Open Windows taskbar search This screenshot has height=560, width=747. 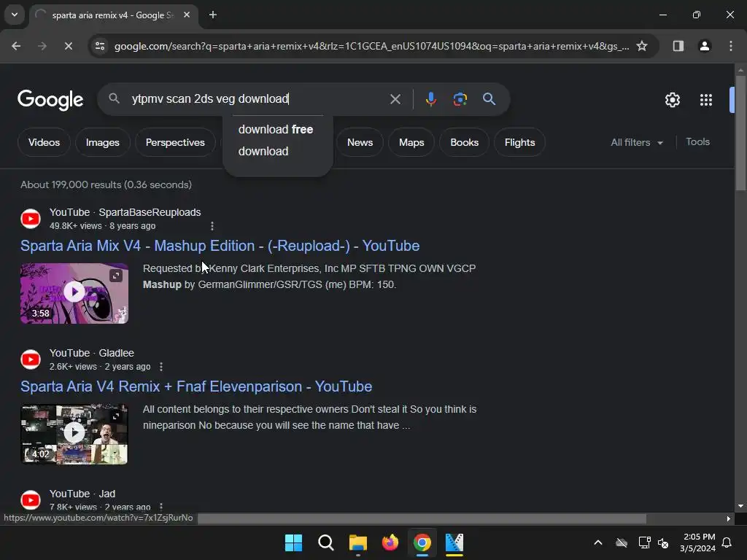(x=326, y=542)
